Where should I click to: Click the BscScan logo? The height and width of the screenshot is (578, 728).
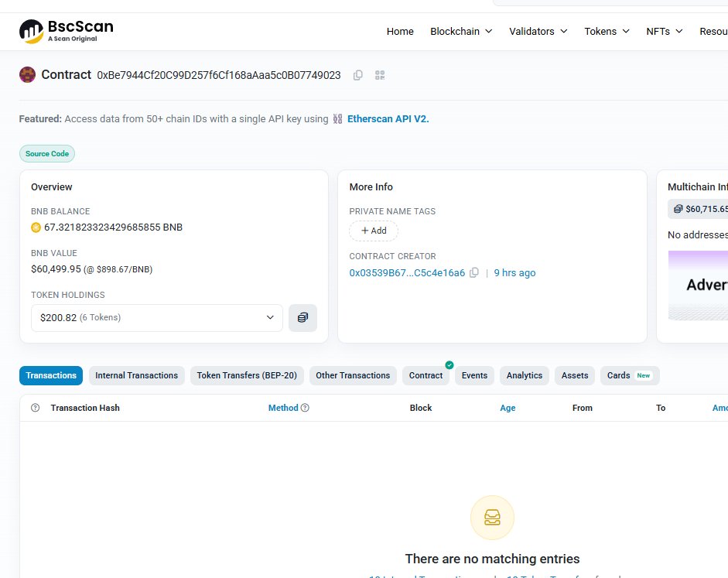click(x=67, y=32)
